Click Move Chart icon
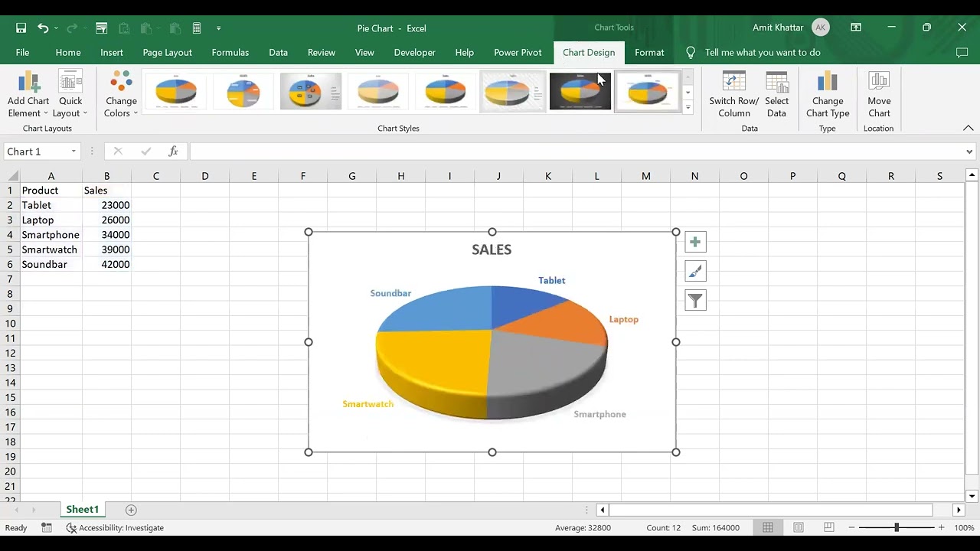 [x=879, y=83]
